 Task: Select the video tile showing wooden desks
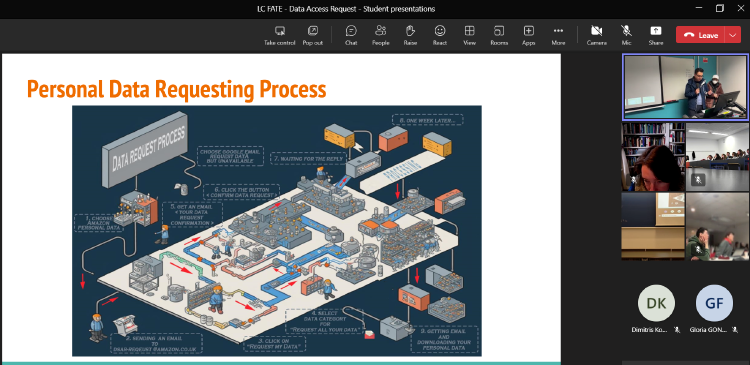point(653,226)
